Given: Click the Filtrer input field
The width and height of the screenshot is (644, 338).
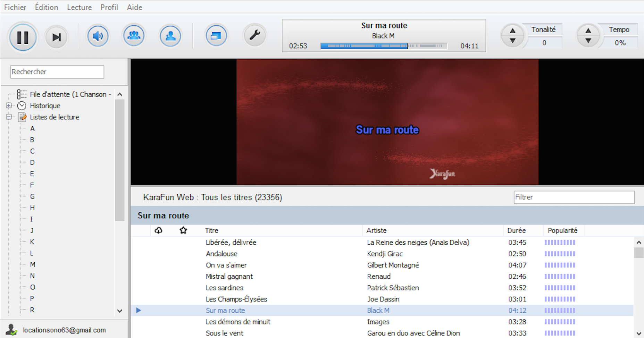Looking at the screenshot, I should [574, 197].
